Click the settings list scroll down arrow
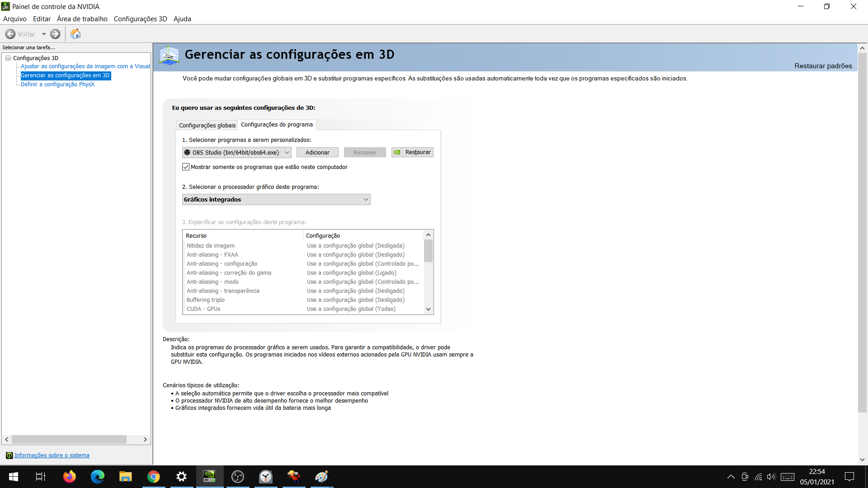Viewport: 868px width, 488px height. tap(428, 309)
